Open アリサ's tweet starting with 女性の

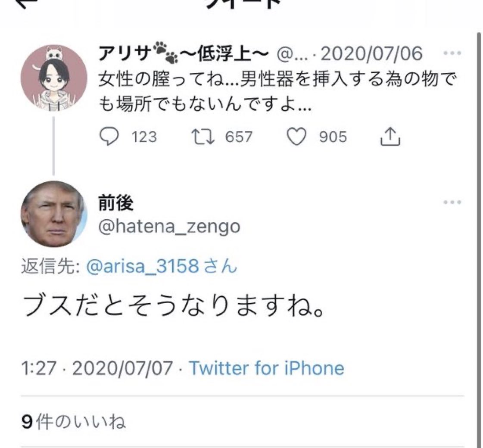(x=276, y=91)
